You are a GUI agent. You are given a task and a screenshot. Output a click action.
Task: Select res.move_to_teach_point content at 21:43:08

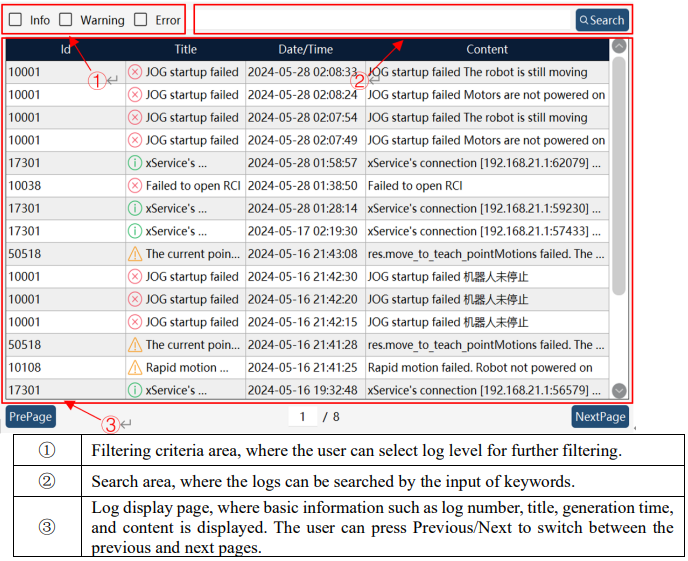pos(487,254)
